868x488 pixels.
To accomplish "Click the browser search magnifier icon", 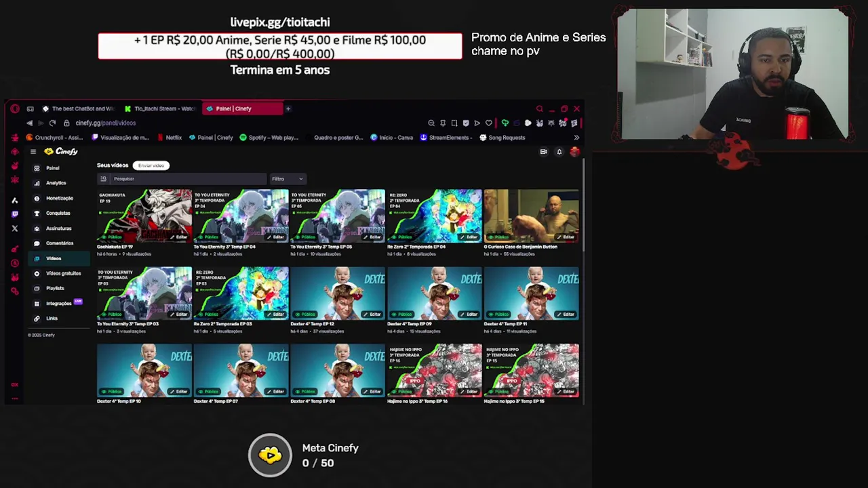I will [x=540, y=108].
